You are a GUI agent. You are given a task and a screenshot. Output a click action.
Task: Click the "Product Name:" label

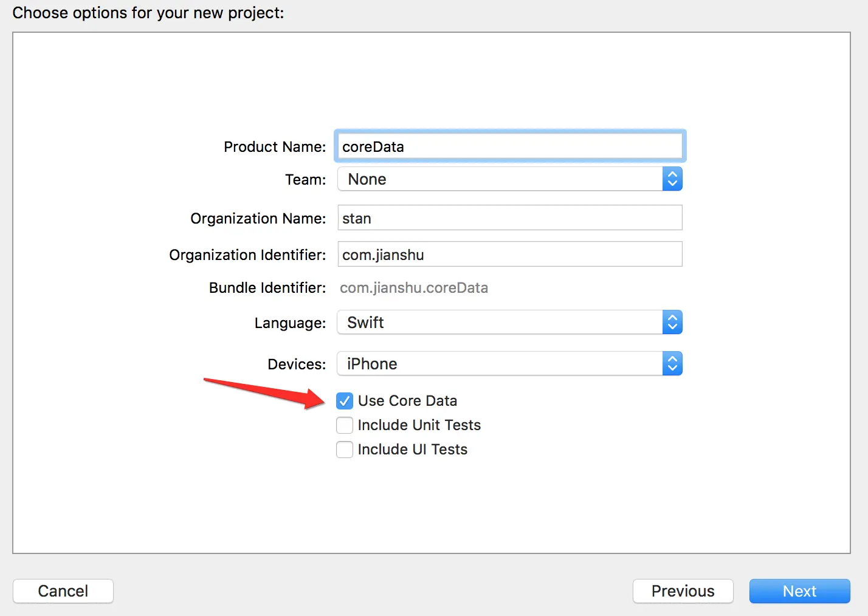coord(275,147)
